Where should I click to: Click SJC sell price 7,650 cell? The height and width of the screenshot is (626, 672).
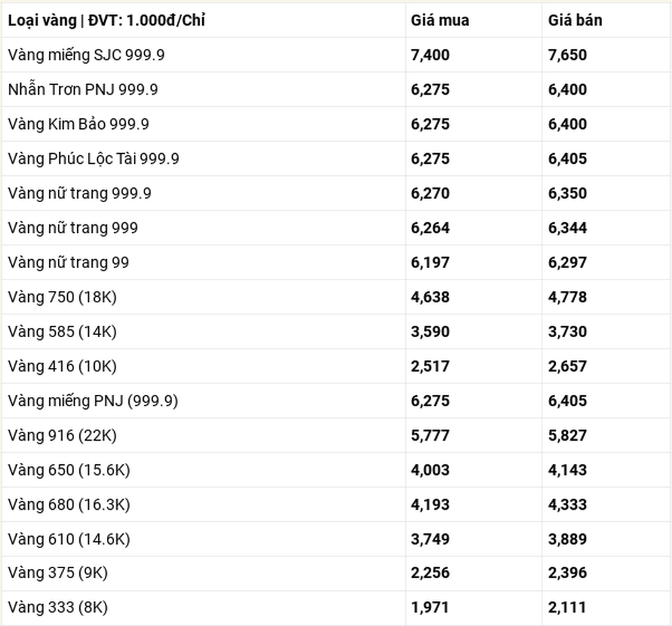point(567,55)
